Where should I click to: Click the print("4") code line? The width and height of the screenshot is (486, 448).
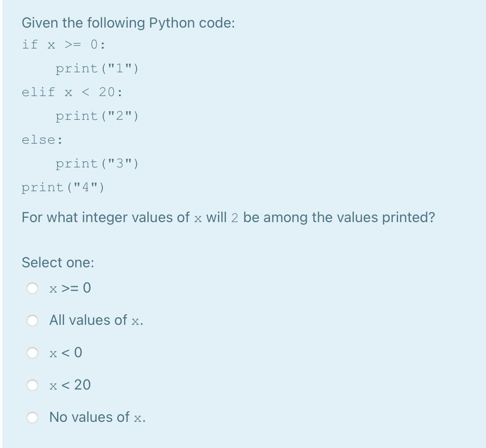coord(63,187)
